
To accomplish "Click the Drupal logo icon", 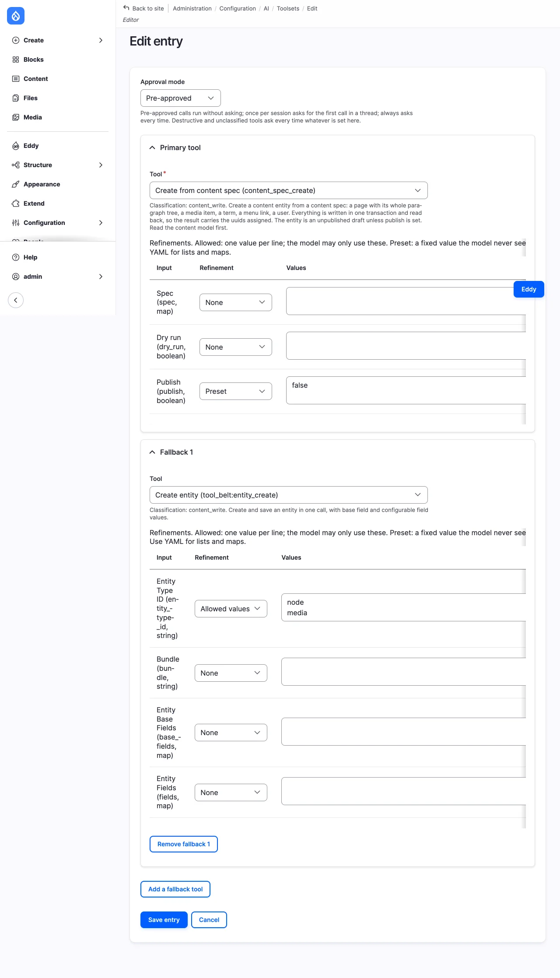I will click(16, 16).
